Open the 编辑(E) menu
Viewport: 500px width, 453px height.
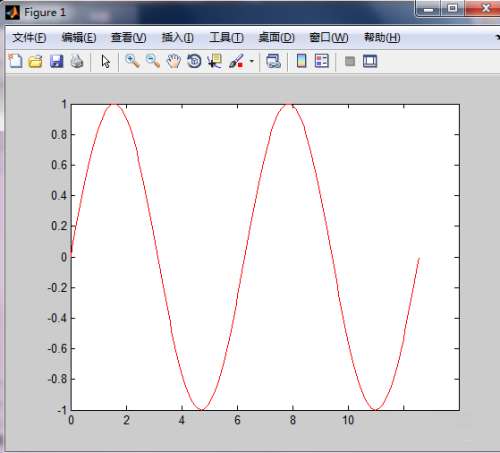(x=79, y=38)
